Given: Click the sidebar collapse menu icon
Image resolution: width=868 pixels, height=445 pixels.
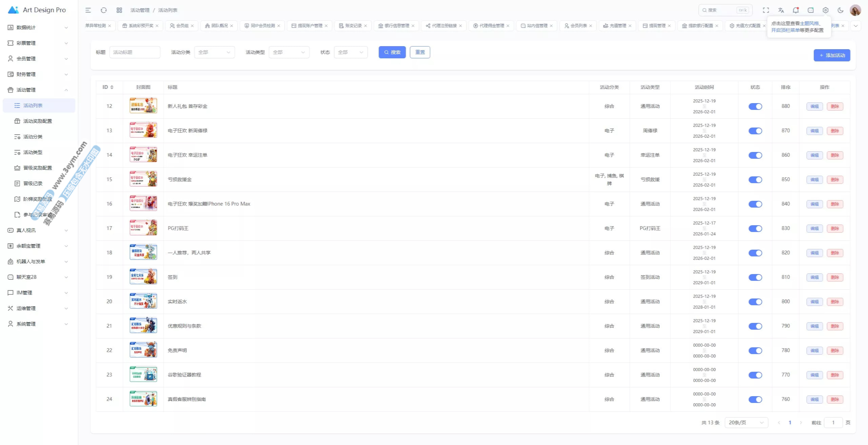Looking at the screenshot, I should point(88,10).
